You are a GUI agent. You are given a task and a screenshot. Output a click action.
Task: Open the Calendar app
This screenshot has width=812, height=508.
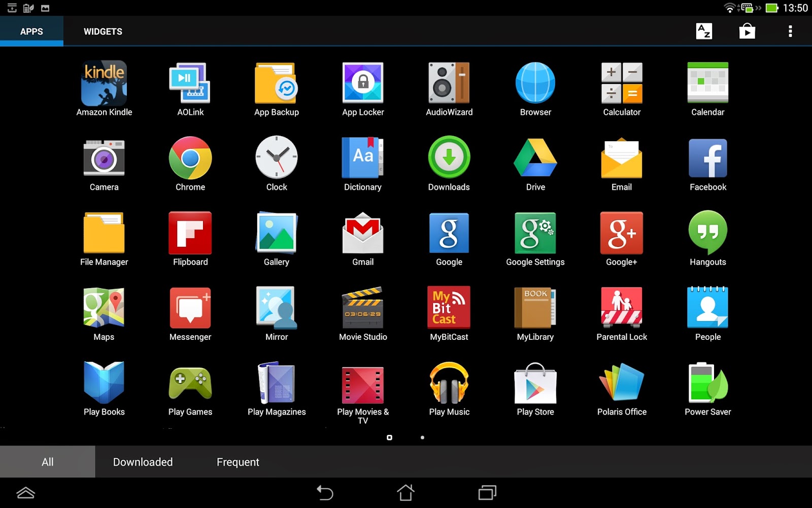pyautogui.click(x=708, y=89)
